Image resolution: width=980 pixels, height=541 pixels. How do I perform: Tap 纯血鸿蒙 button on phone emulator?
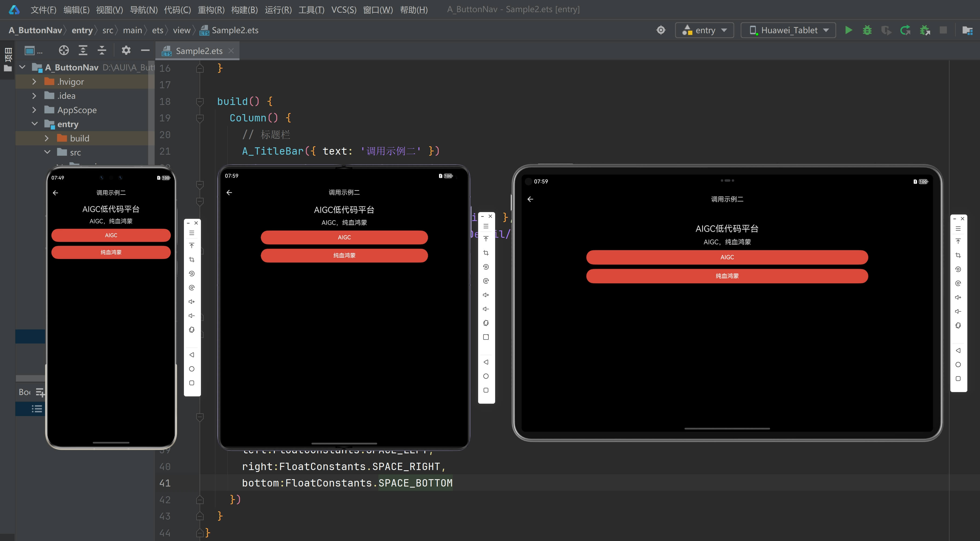point(111,252)
